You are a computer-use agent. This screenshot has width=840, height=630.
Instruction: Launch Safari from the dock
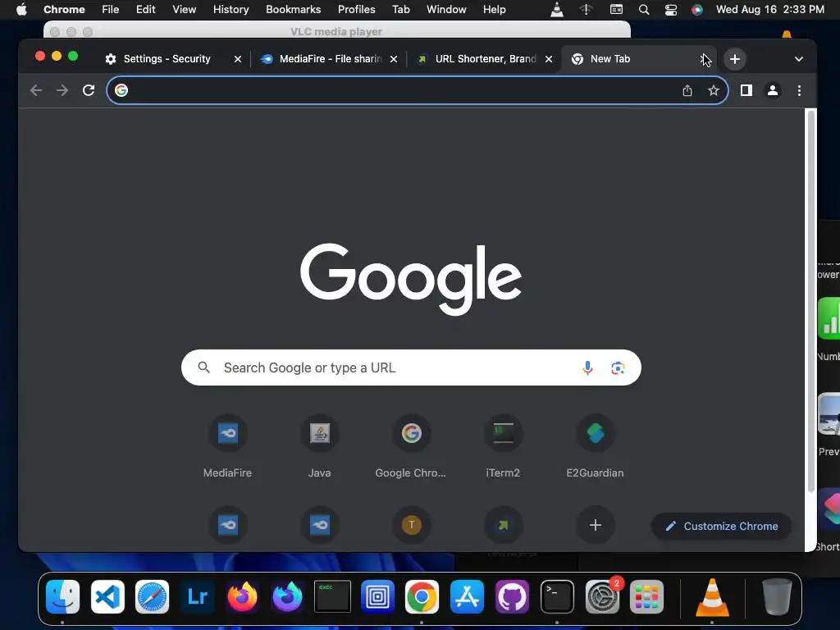tap(152, 597)
